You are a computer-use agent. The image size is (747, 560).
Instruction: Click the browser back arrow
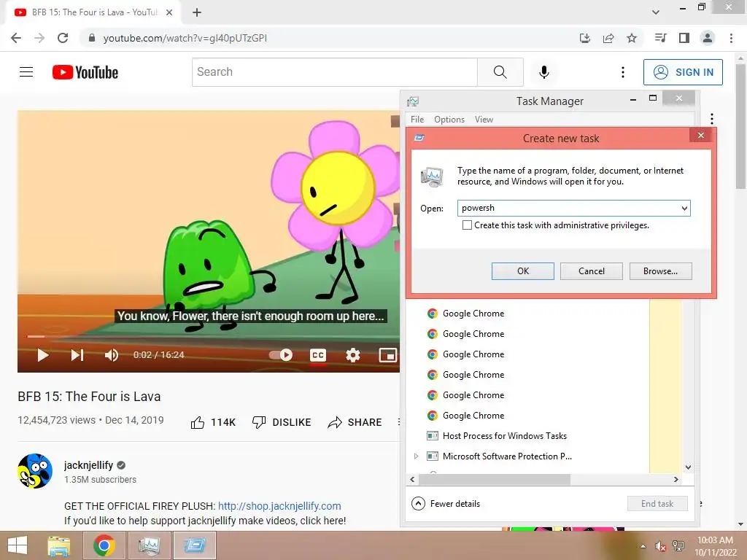tap(16, 38)
